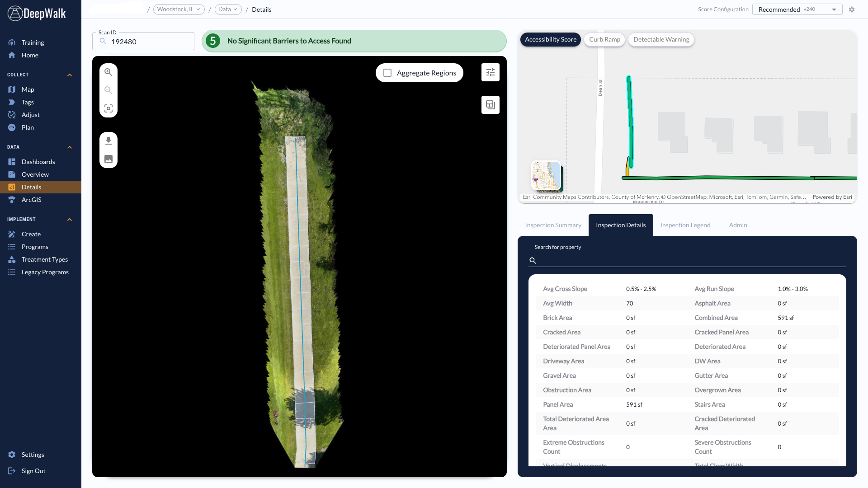Screen dimensions: 868x488
Task: Open the image view button
Action: click(108, 159)
